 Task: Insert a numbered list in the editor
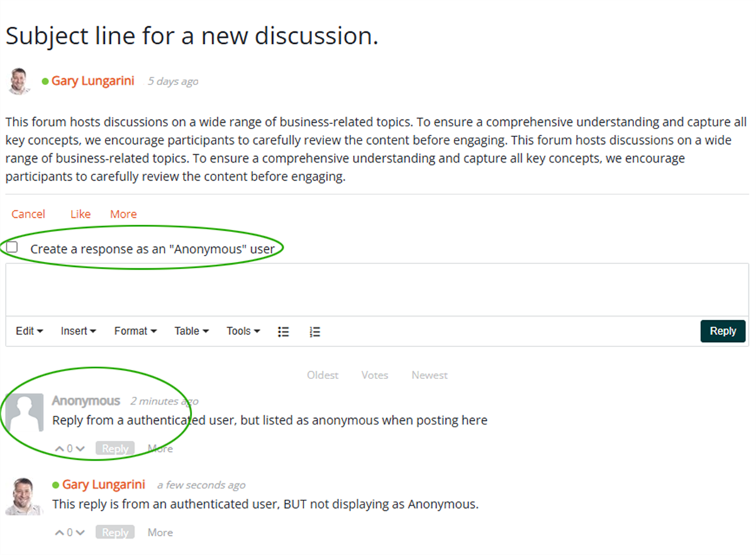(x=314, y=331)
